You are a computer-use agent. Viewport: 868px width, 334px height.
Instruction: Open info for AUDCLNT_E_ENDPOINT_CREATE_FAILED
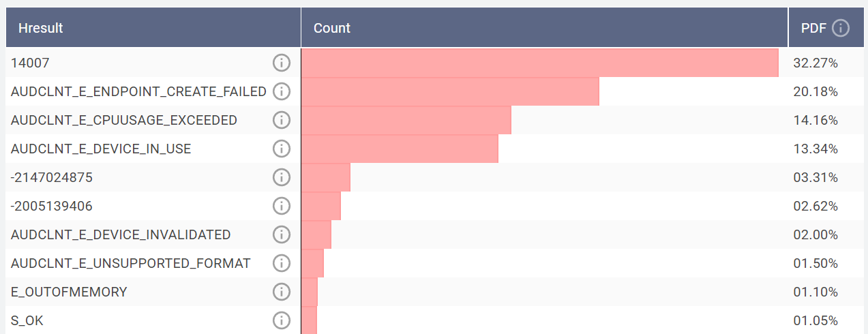click(282, 91)
